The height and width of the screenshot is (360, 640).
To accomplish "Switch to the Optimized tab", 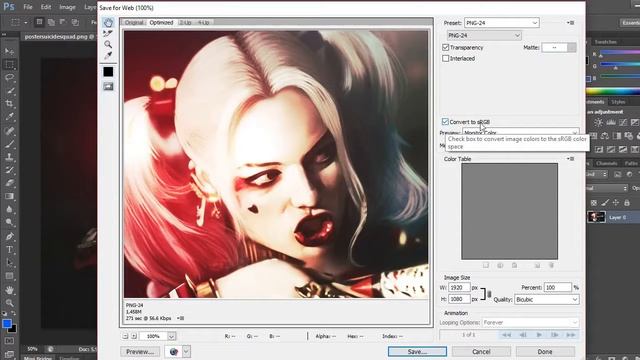I will pyautogui.click(x=161, y=22).
